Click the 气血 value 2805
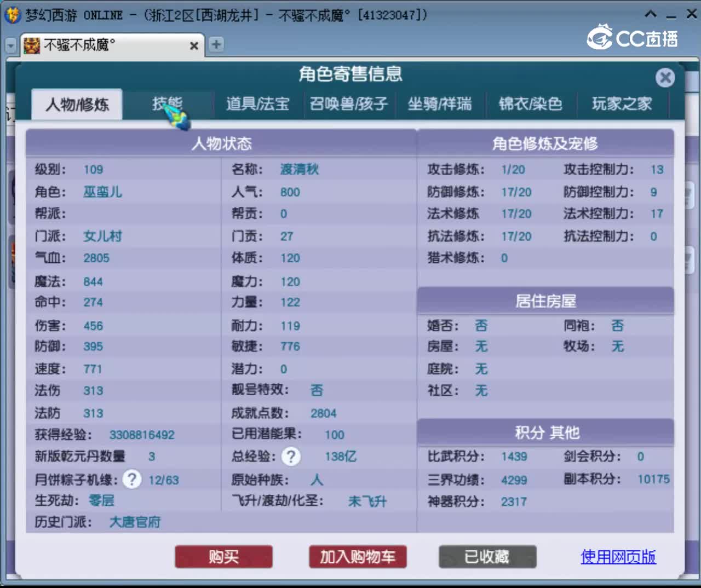 (96, 258)
